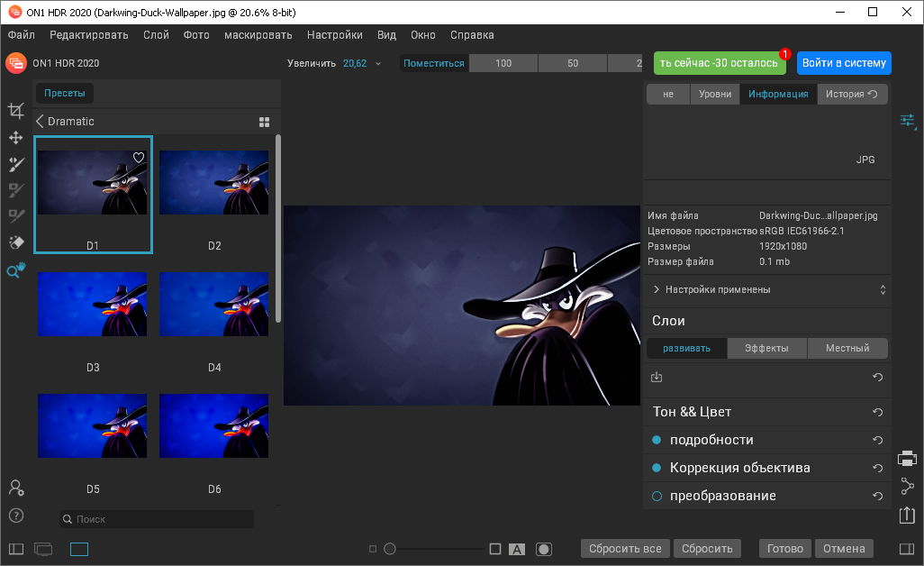Click the save preset icon under Develop tab
Viewport: 924px width, 566px height.
coord(657,377)
